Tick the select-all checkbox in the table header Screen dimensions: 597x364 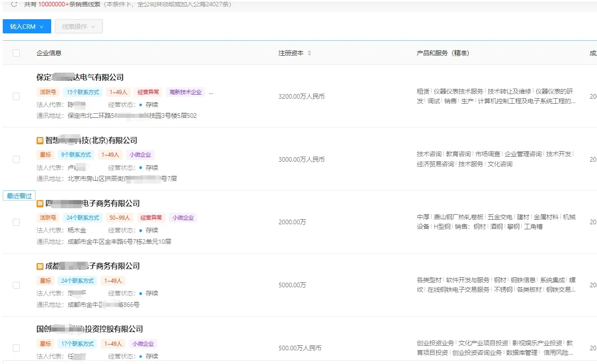coord(16,53)
